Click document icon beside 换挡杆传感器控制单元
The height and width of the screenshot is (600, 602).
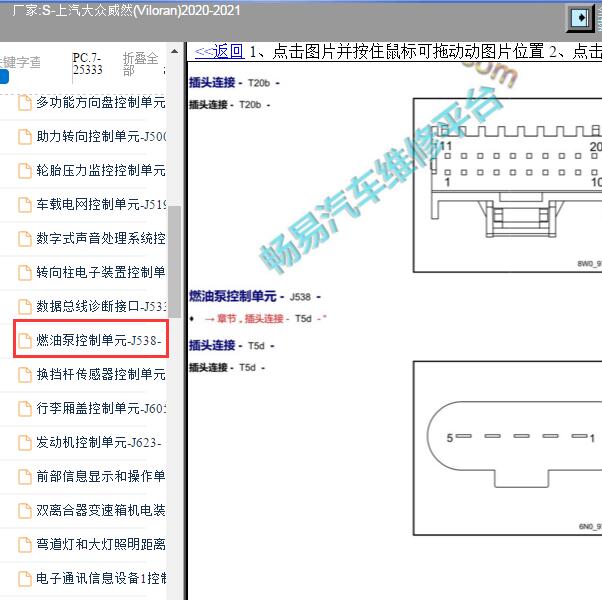tap(25, 375)
